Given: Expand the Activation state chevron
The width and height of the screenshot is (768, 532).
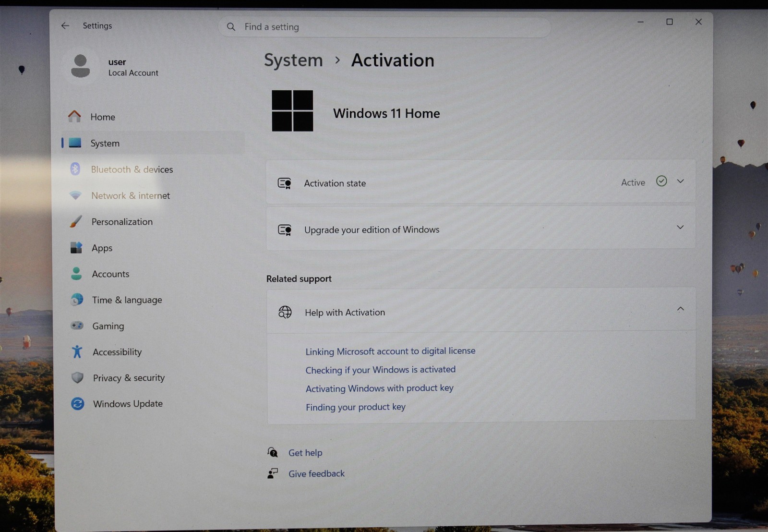Looking at the screenshot, I should pyautogui.click(x=680, y=181).
